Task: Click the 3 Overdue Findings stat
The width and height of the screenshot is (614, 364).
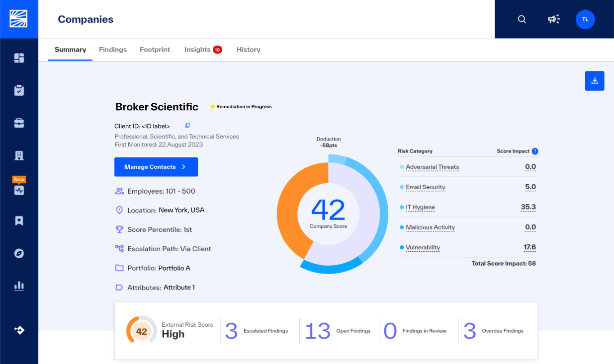Action: tap(493, 331)
